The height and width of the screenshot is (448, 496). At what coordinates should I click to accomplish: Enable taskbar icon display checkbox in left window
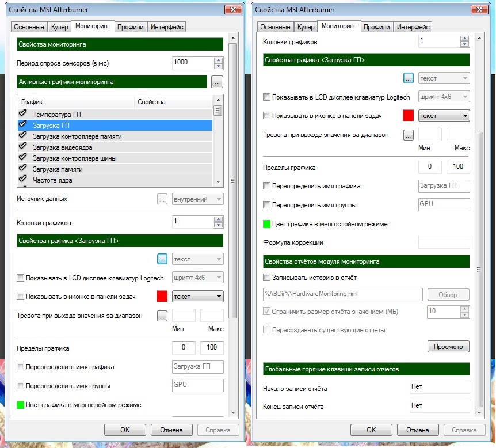click(20, 297)
